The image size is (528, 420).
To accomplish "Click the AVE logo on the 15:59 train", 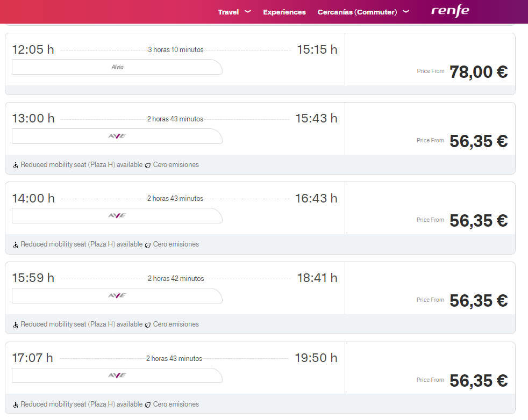I will [117, 295].
